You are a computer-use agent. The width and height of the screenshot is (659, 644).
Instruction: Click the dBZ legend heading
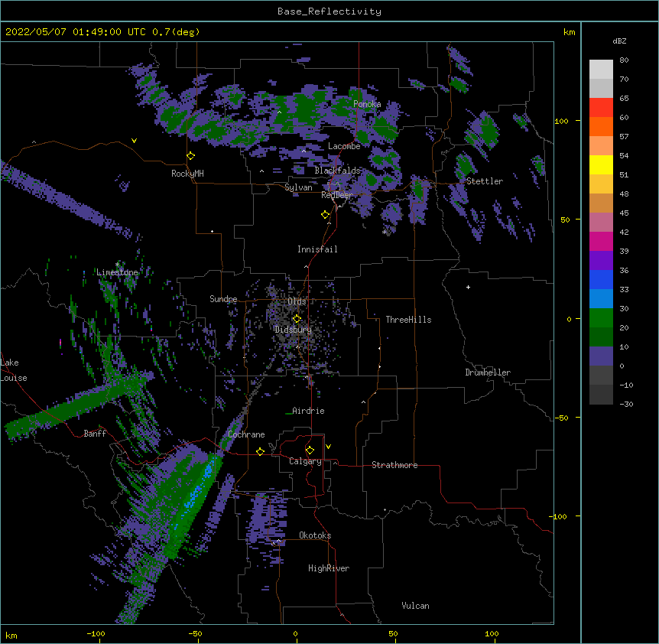click(x=619, y=41)
